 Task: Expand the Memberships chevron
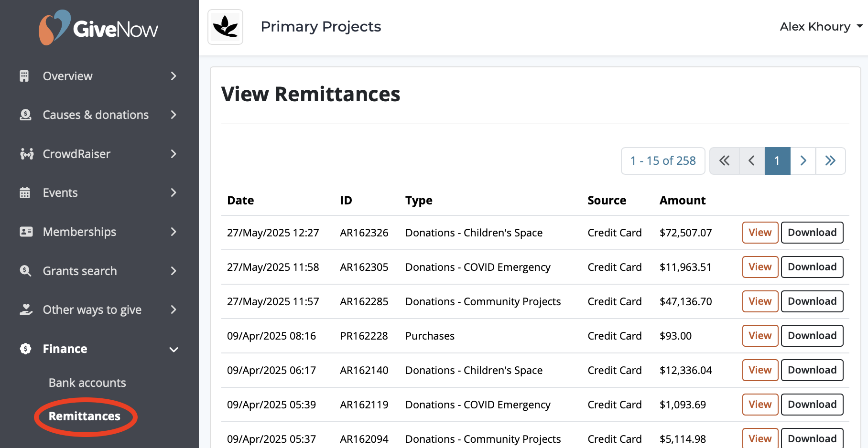pos(174,232)
